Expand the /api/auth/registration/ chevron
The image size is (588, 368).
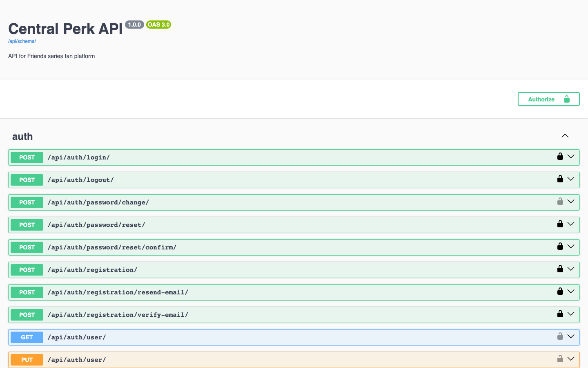(x=571, y=269)
